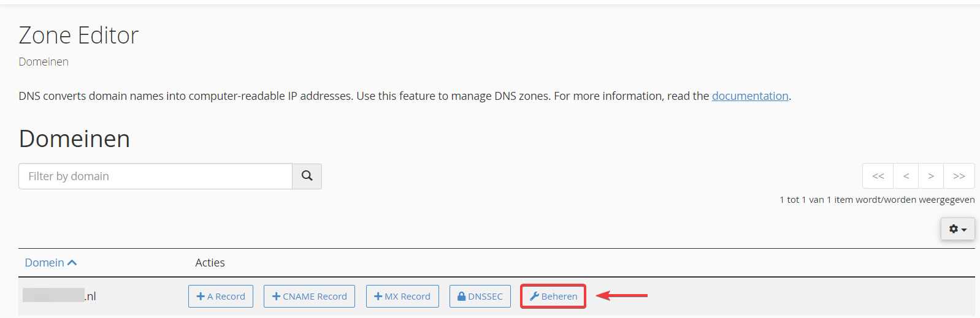The height and width of the screenshot is (318, 980).
Task: Click the magnifier search button
Action: [x=307, y=176]
